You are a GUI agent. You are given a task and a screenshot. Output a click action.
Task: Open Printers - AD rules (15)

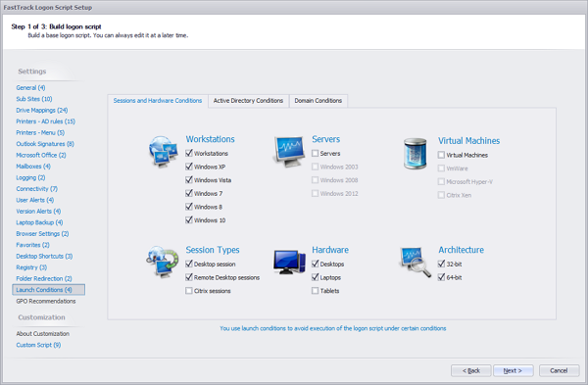pyautogui.click(x=45, y=121)
